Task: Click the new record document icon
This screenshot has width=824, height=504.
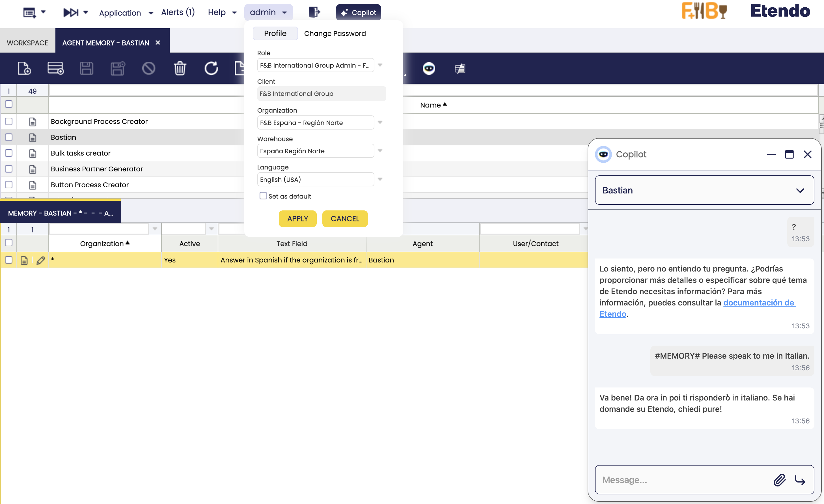Action: coord(24,68)
